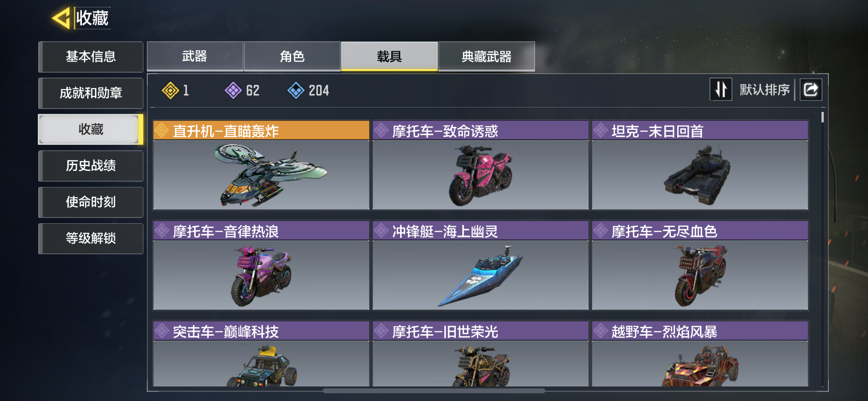The width and height of the screenshot is (868, 401).
Task: Click the sort order arrows icon
Action: pos(721,90)
